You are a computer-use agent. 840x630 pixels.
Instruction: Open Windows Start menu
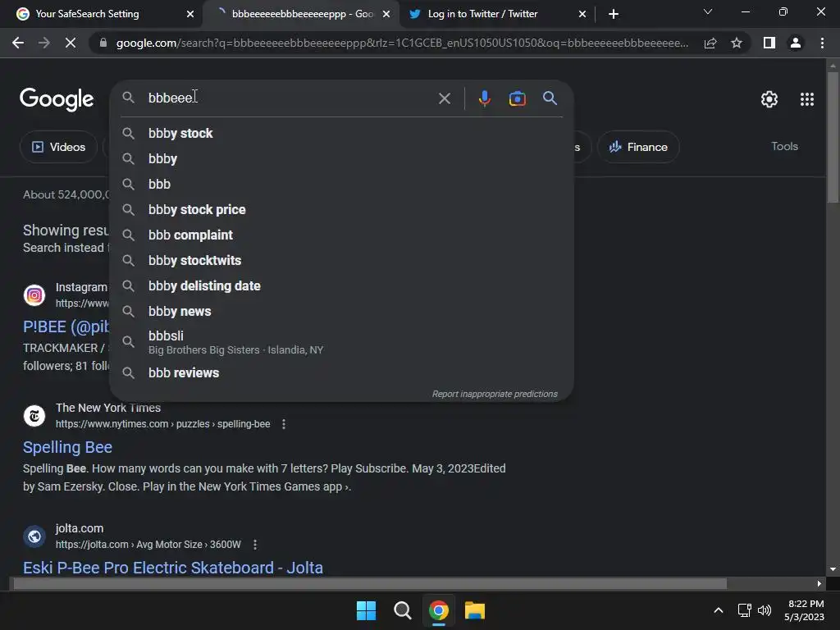coord(367,610)
